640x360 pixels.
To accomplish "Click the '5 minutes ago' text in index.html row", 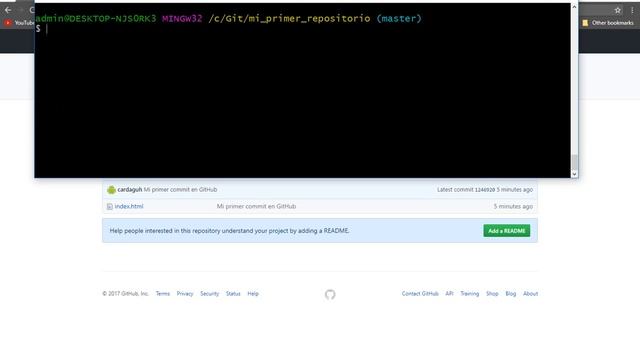I will [x=513, y=206].
